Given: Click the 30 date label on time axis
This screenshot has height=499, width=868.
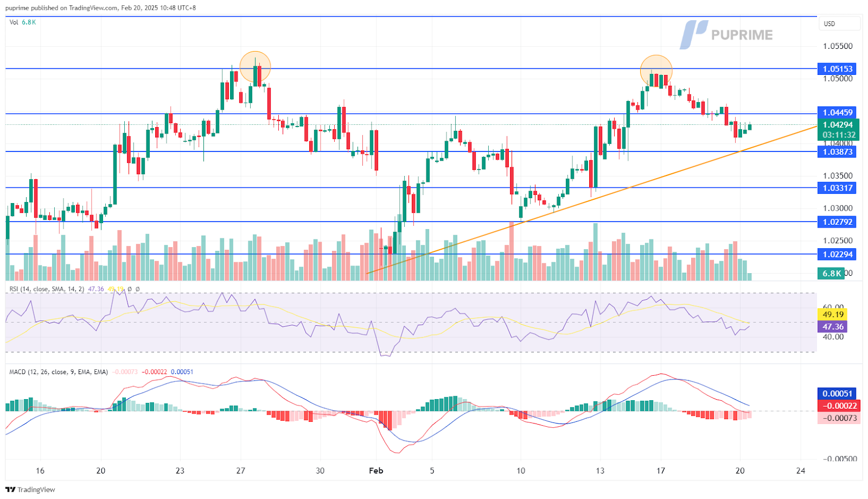Looking at the screenshot, I should [x=320, y=471].
